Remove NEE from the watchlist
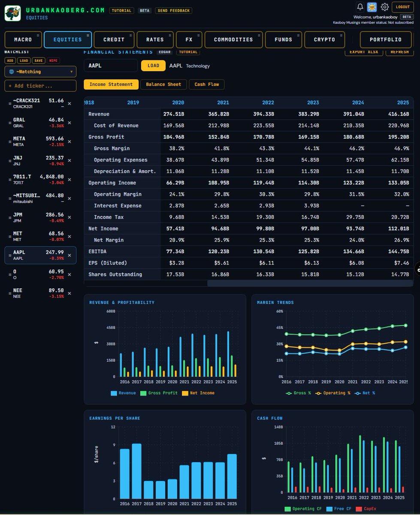Screen dimensions: 420x515 69,293
